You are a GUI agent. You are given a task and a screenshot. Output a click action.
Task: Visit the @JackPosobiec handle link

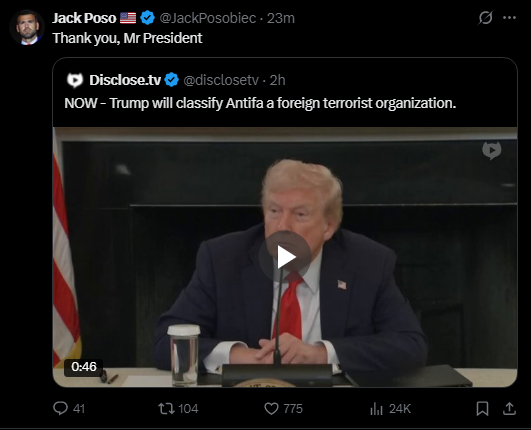coord(208,18)
